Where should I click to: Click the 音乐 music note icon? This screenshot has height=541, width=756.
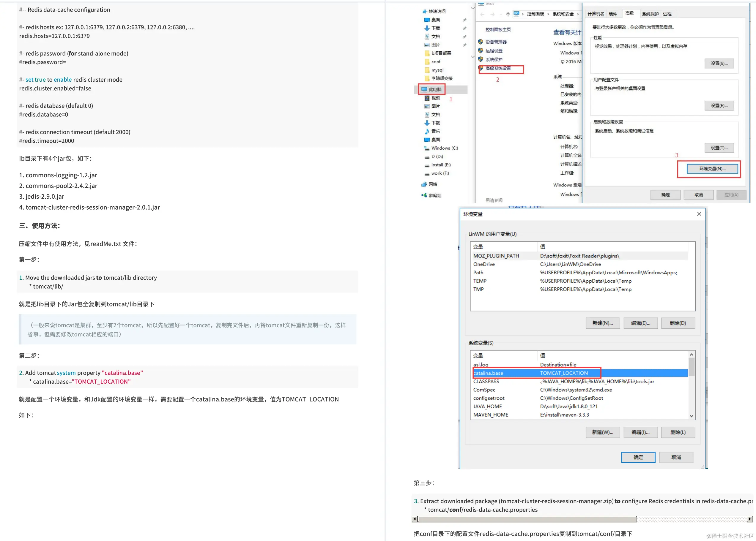point(427,131)
